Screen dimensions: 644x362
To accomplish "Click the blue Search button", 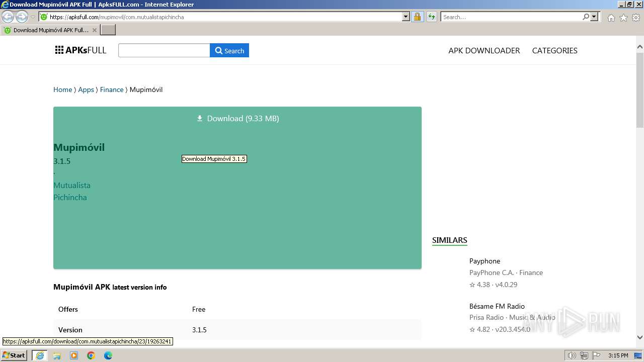I will coord(229,50).
